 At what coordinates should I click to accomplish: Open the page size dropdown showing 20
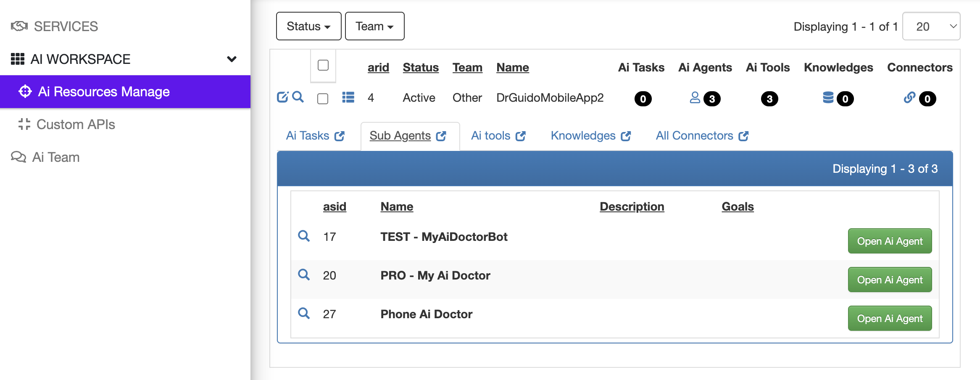pos(931,26)
